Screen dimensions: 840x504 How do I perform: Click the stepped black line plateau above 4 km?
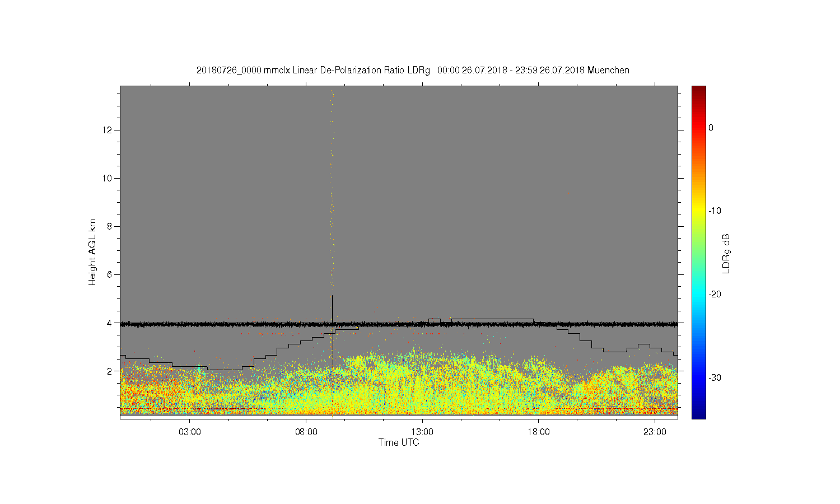[493, 319]
